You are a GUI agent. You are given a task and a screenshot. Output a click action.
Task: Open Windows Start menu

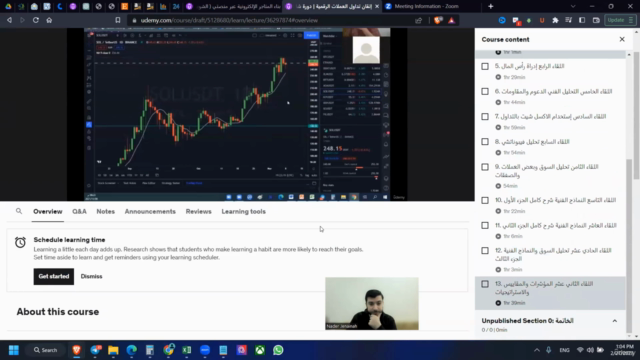14,350
